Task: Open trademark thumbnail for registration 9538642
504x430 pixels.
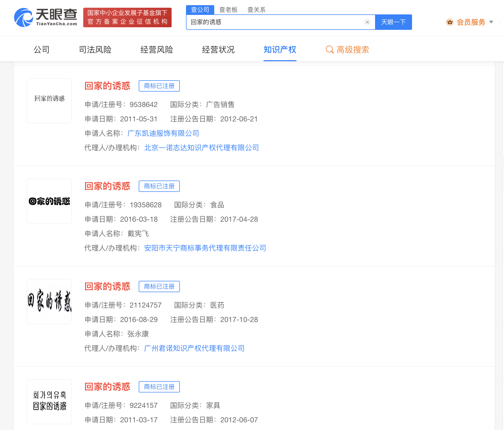Action: coord(49,101)
